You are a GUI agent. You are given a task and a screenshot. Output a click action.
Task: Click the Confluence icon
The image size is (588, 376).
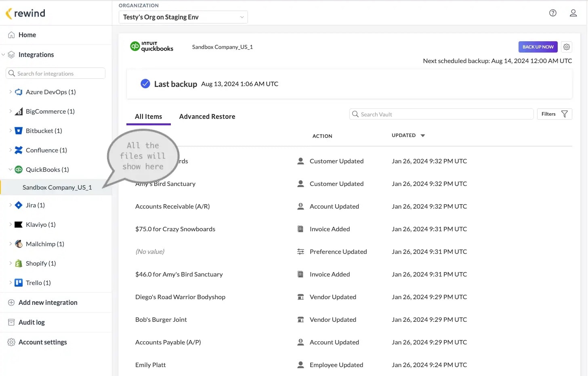tap(19, 150)
